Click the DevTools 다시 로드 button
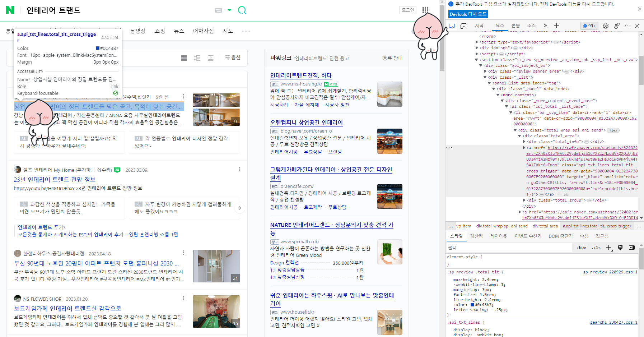This screenshot has width=644, height=337. click(468, 14)
